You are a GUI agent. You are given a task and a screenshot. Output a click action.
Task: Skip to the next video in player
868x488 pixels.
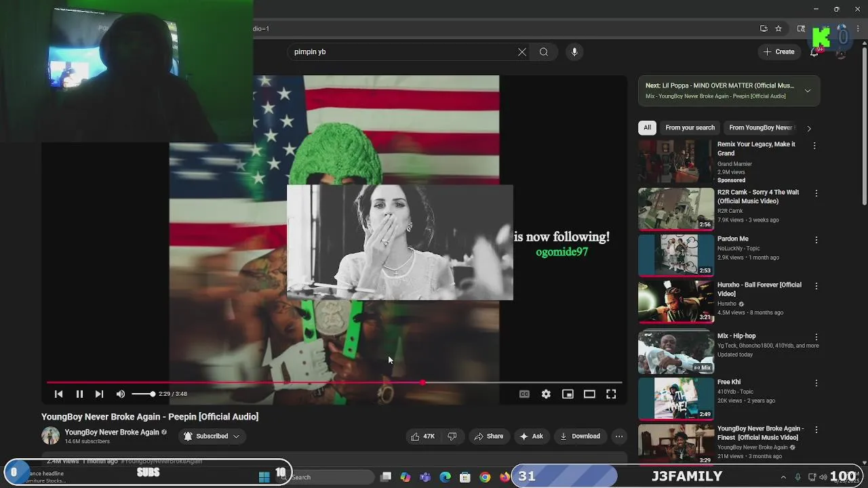99,394
